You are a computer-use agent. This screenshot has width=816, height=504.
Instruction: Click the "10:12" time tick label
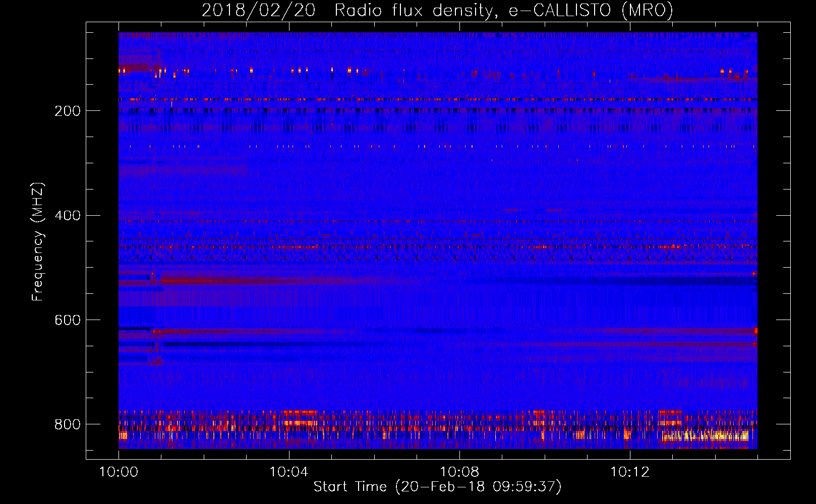pyautogui.click(x=630, y=472)
